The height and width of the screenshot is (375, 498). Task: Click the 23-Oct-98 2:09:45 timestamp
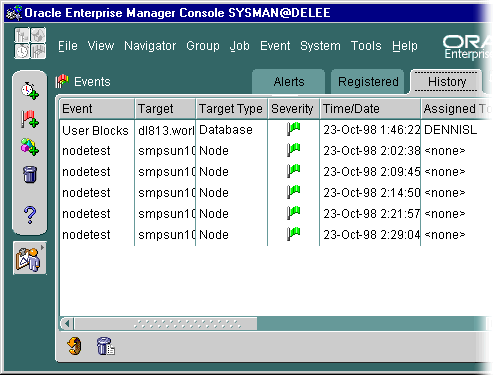[371, 172]
